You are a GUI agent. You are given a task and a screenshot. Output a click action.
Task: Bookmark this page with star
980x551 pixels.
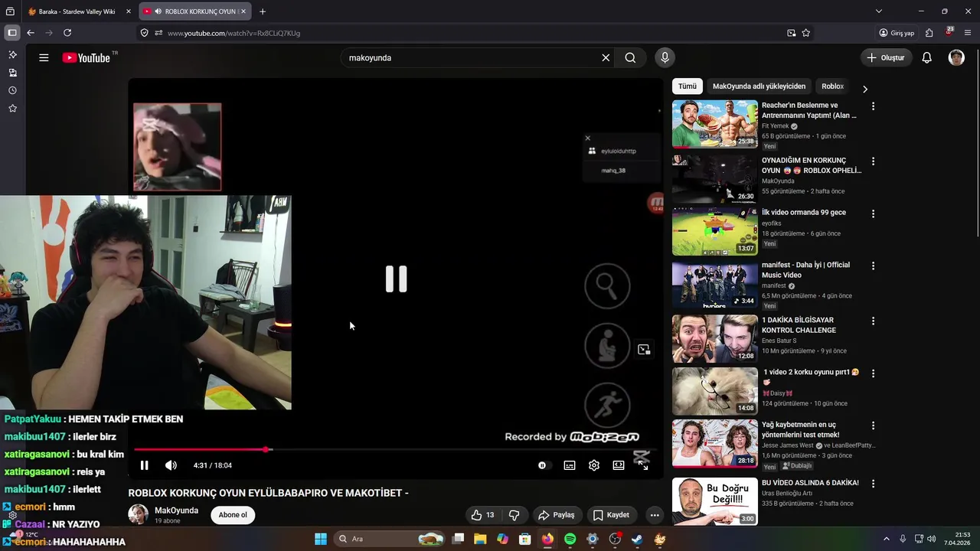[806, 33]
